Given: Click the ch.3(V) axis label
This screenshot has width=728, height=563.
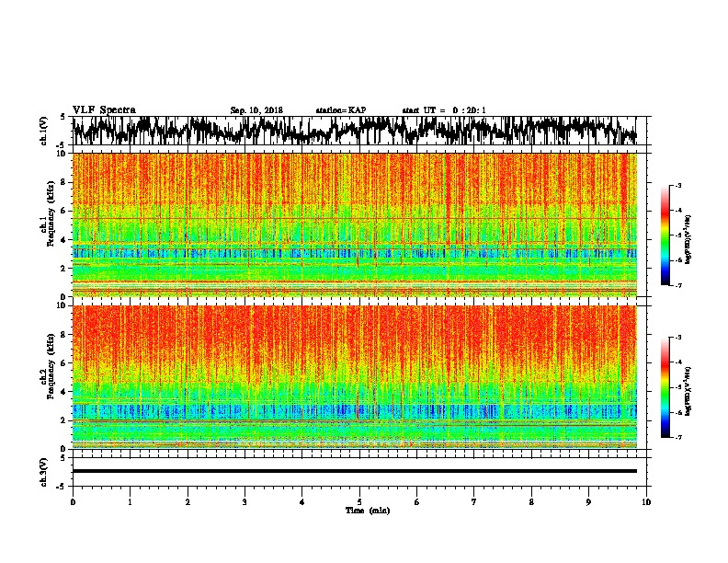Looking at the screenshot, I should [44, 473].
